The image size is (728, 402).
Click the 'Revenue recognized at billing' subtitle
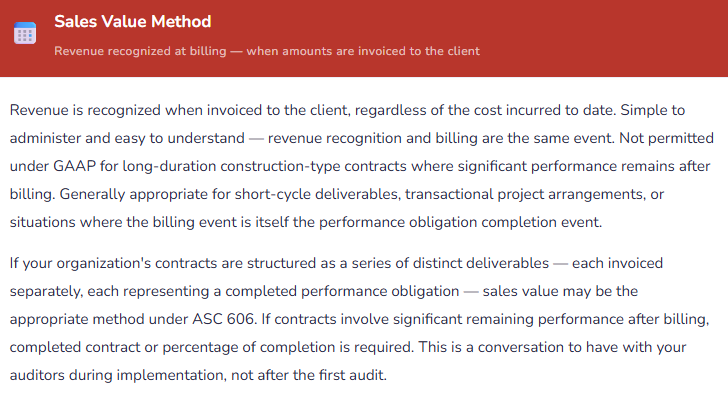point(267,50)
